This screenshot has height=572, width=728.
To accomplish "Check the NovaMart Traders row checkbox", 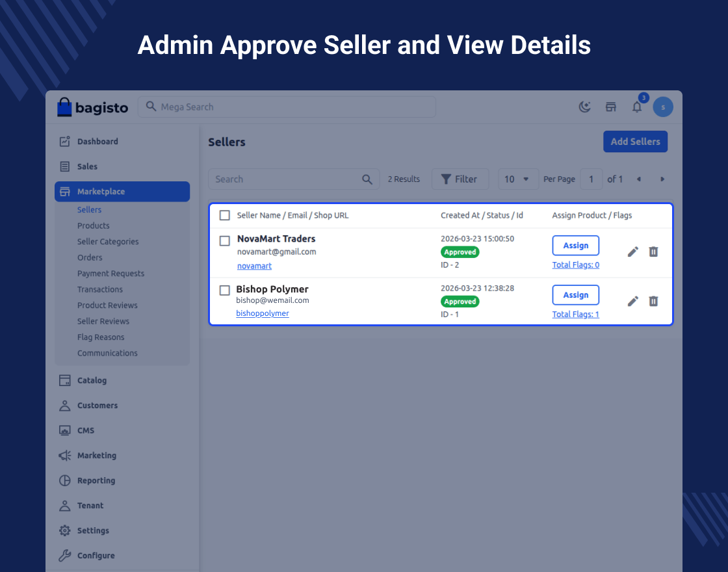I will point(225,240).
